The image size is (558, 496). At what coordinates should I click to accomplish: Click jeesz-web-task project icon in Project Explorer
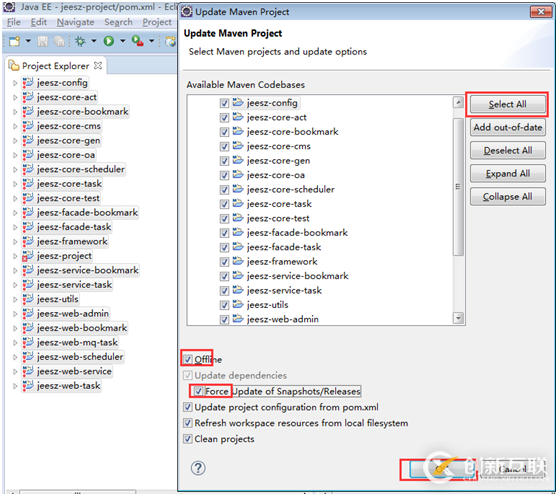click(28, 386)
